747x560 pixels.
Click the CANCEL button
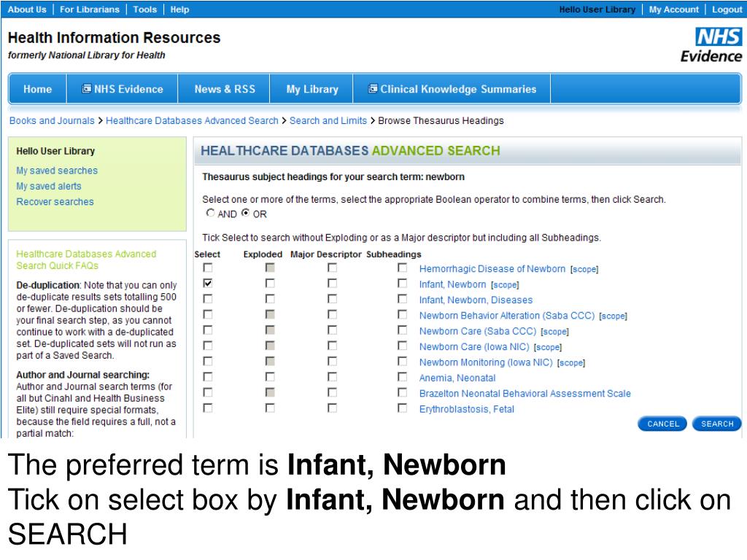[x=662, y=424]
